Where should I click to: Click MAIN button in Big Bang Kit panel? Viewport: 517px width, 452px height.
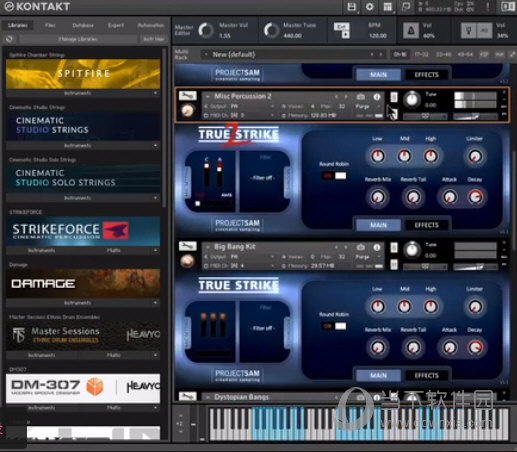point(378,375)
